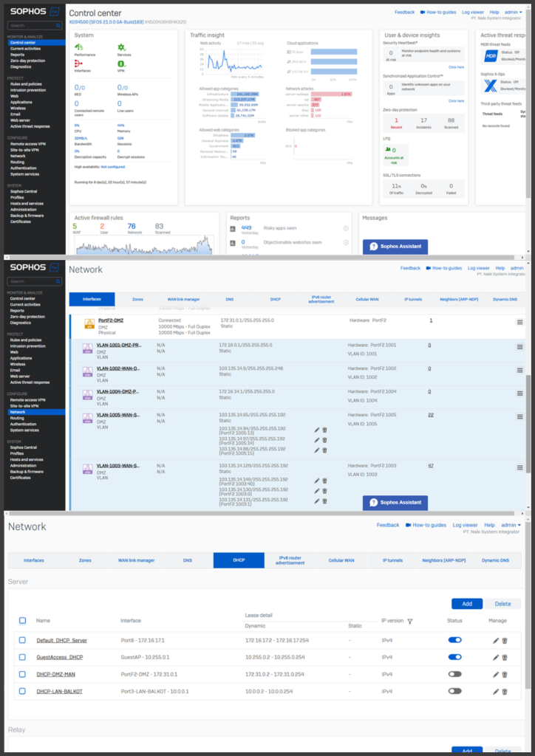Delete GuestAccess_DHCP with trash icon
Viewport: 535px width, 756px height.
coord(505,658)
